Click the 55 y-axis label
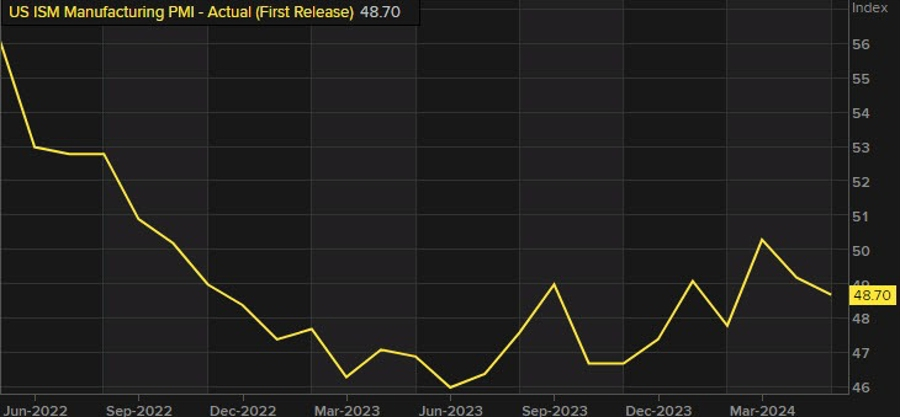 pyautogui.click(x=861, y=79)
